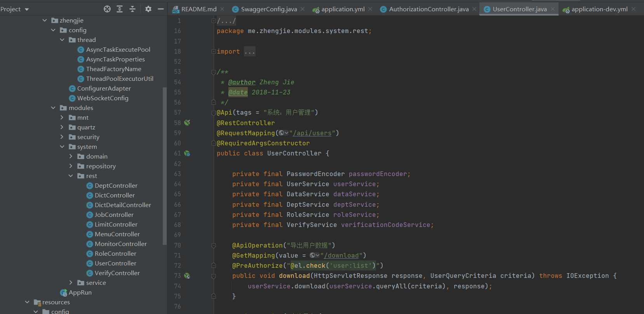Click the /api/users URL link

tap(312, 133)
